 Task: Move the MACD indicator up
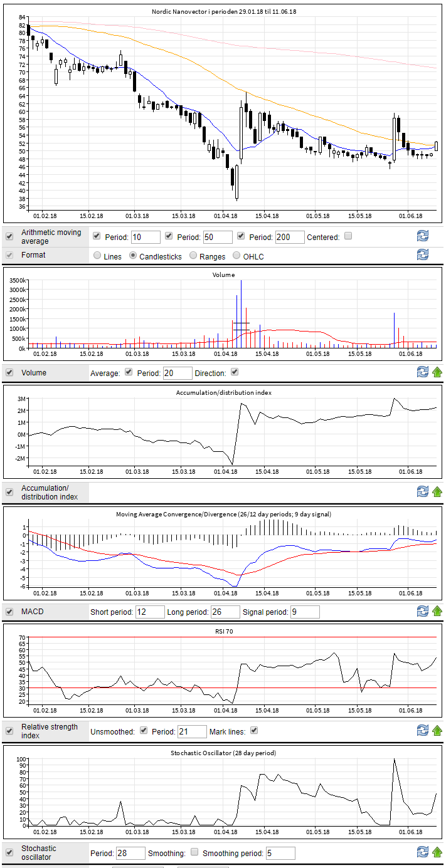[437, 611]
